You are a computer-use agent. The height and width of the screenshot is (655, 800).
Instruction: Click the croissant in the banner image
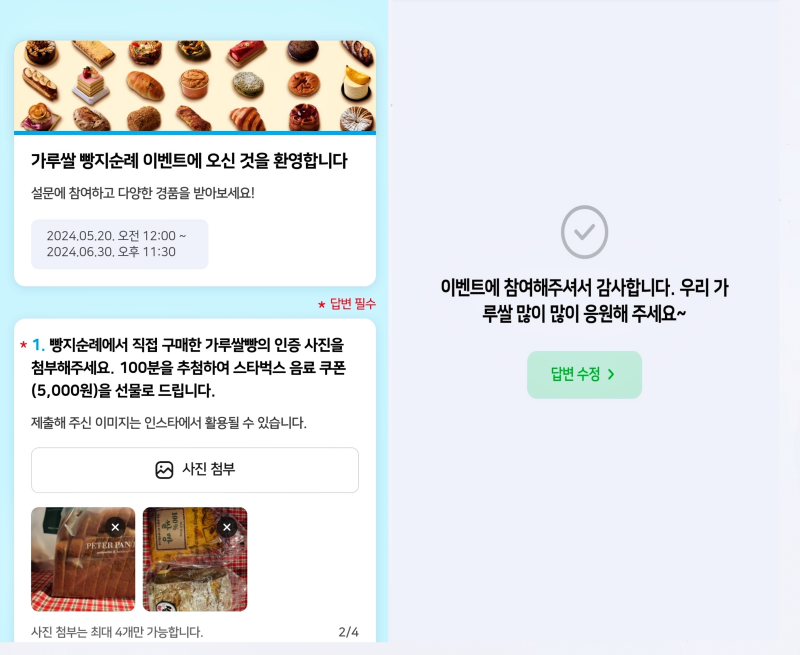pyautogui.click(x=247, y=118)
